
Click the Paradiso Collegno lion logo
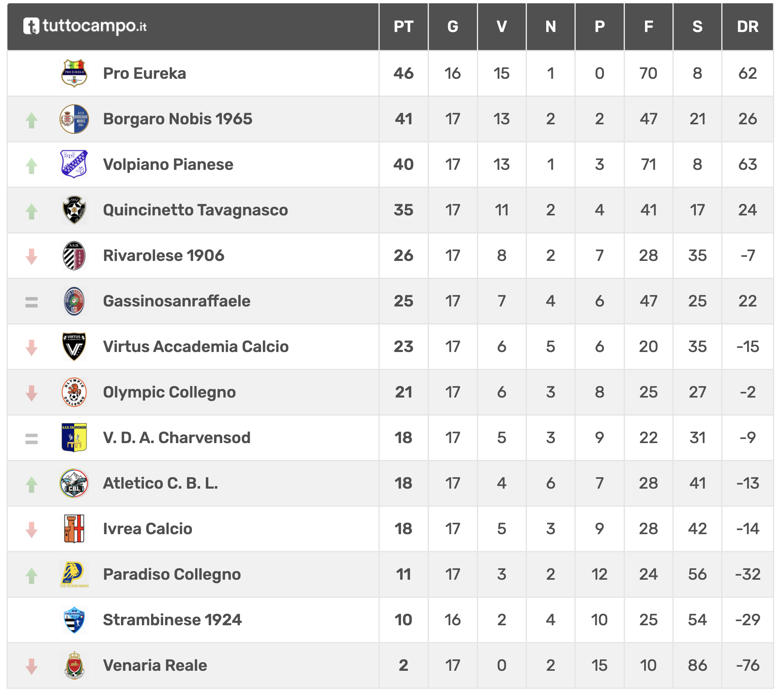pos(74,574)
